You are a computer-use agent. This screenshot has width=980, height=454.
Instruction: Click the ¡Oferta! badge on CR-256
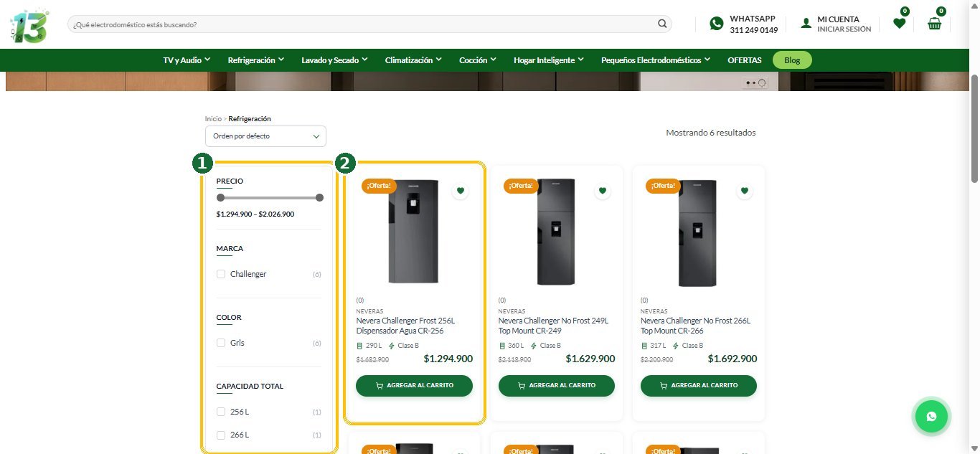(379, 186)
